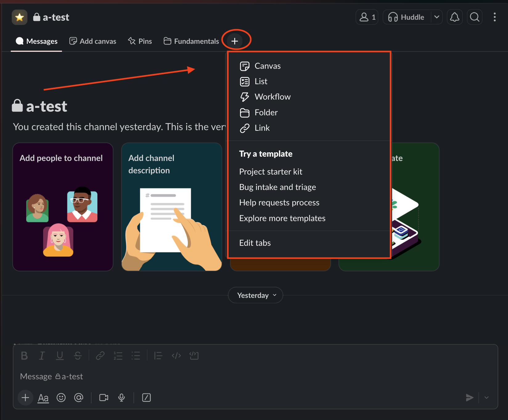Click the star icon beside channel name
Image resolution: width=508 pixels, height=420 pixels.
coord(19,17)
